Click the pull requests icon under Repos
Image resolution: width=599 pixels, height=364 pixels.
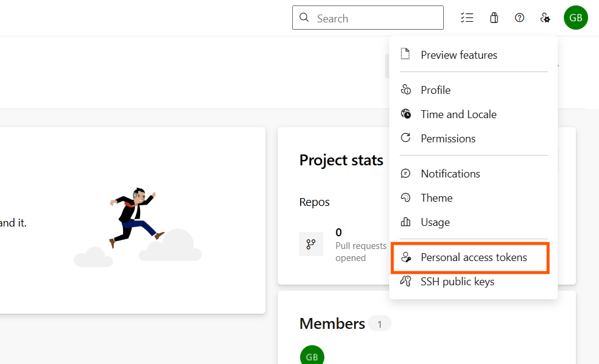point(311,244)
